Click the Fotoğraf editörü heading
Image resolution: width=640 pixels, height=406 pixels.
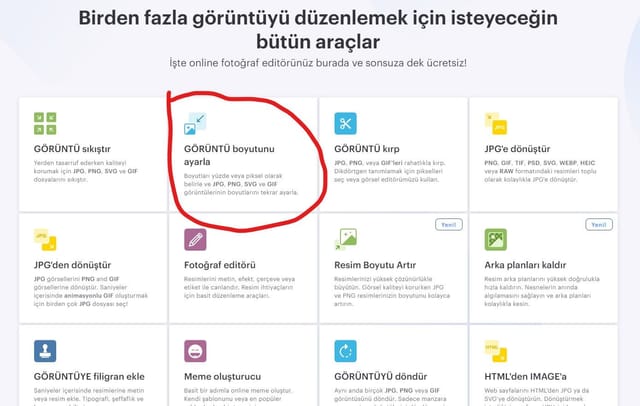220,265
